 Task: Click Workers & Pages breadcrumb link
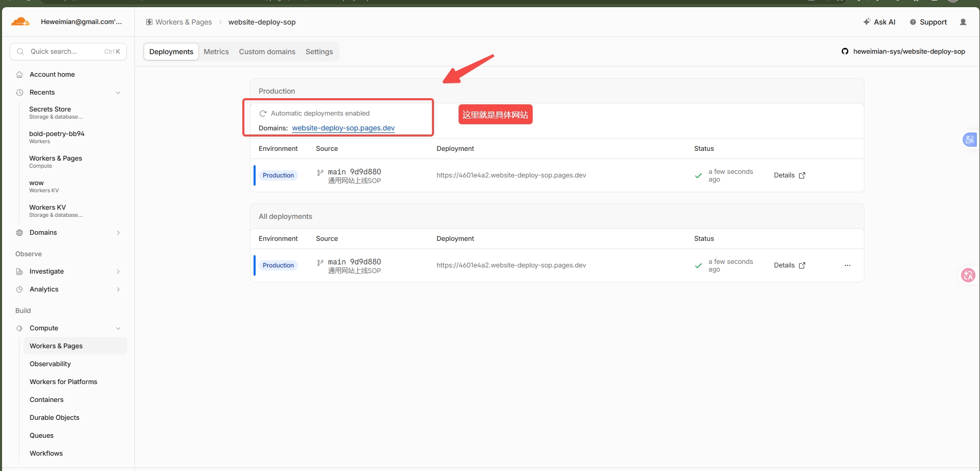[184, 22]
